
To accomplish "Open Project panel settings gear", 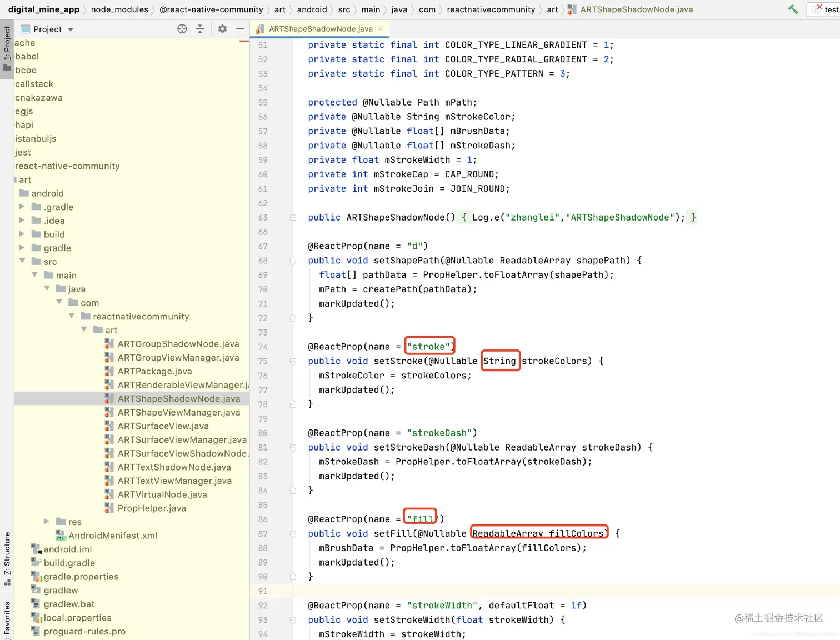I will pos(222,29).
